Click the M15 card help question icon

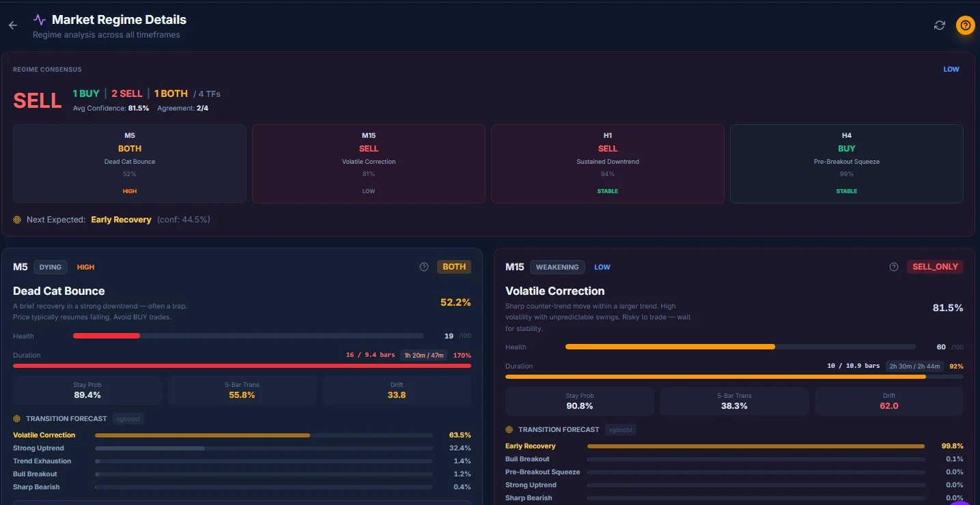tap(894, 267)
